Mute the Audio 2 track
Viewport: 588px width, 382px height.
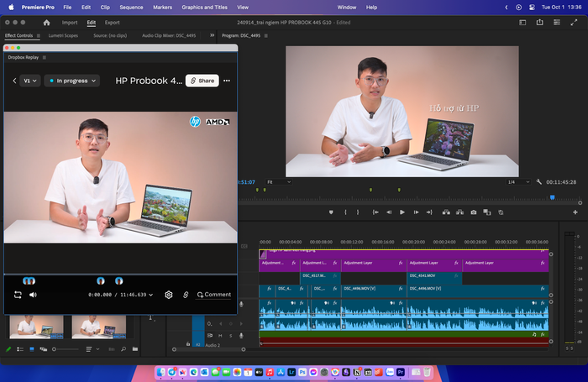(x=220, y=336)
